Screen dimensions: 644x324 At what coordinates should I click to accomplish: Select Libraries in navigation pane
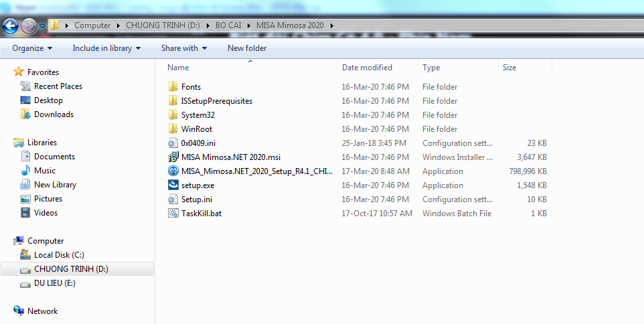[42, 143]
